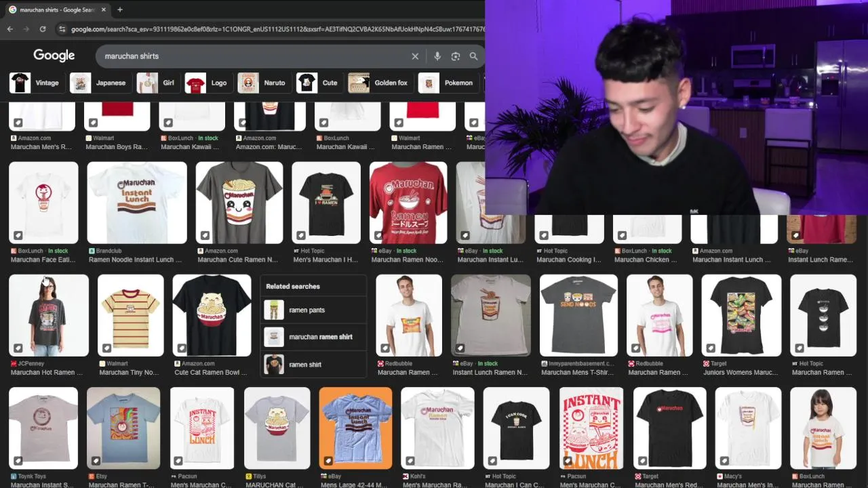Screen dimensions: 868x488
Task: Select the Japanese filter chip
Action: point(99,83)
